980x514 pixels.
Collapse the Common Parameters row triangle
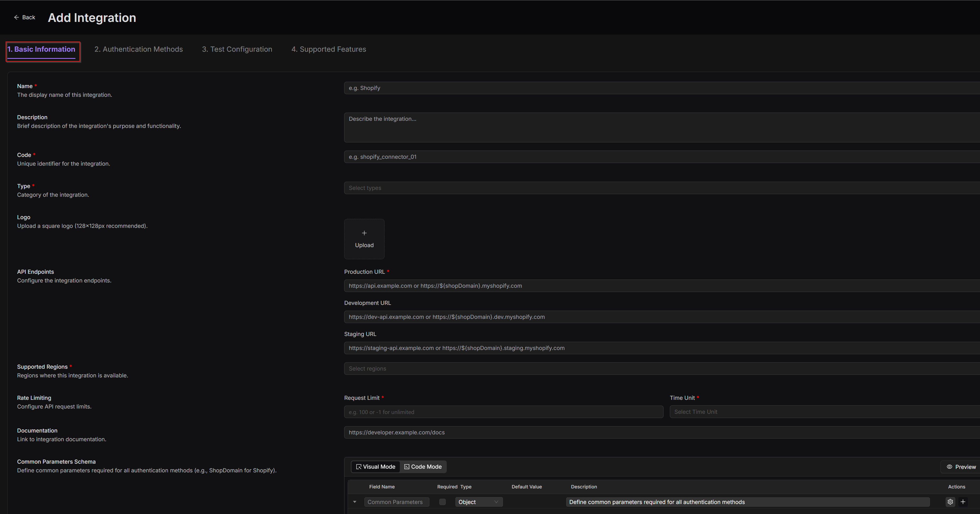pos(354,502)
